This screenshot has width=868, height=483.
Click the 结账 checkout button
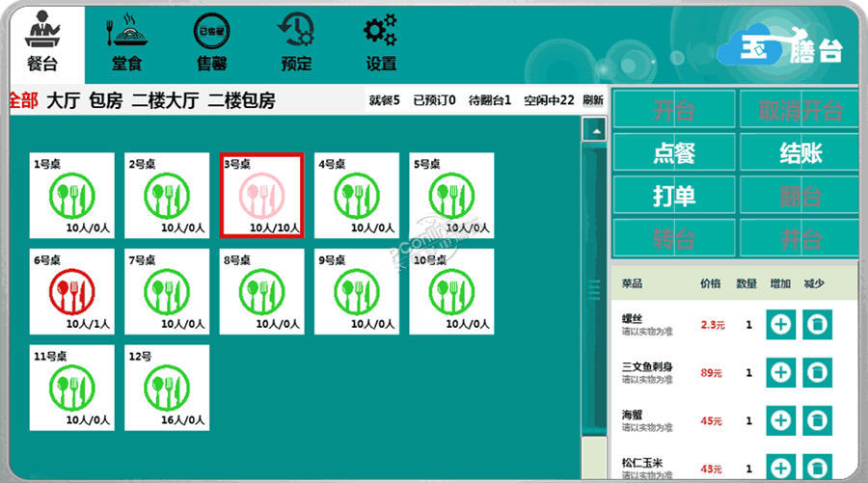[800, 152]
